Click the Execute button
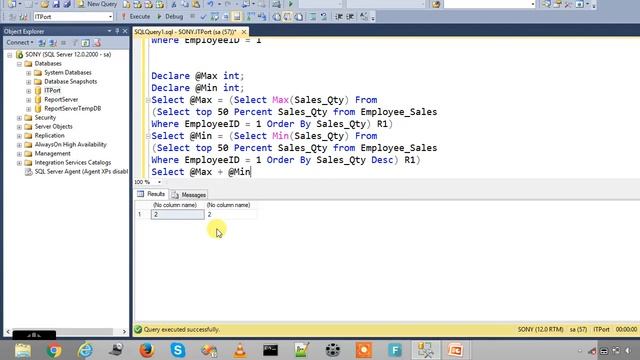640x360 pixels. click(x=136, y=16)
